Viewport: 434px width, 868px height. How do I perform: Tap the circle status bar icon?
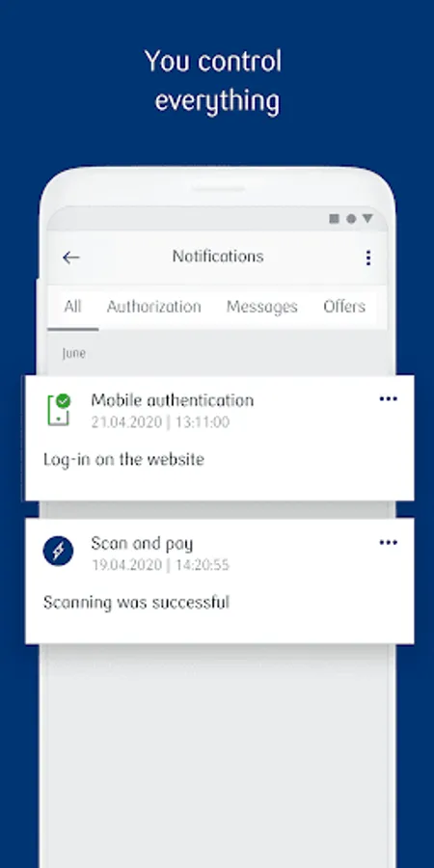[x=351, y=219]
